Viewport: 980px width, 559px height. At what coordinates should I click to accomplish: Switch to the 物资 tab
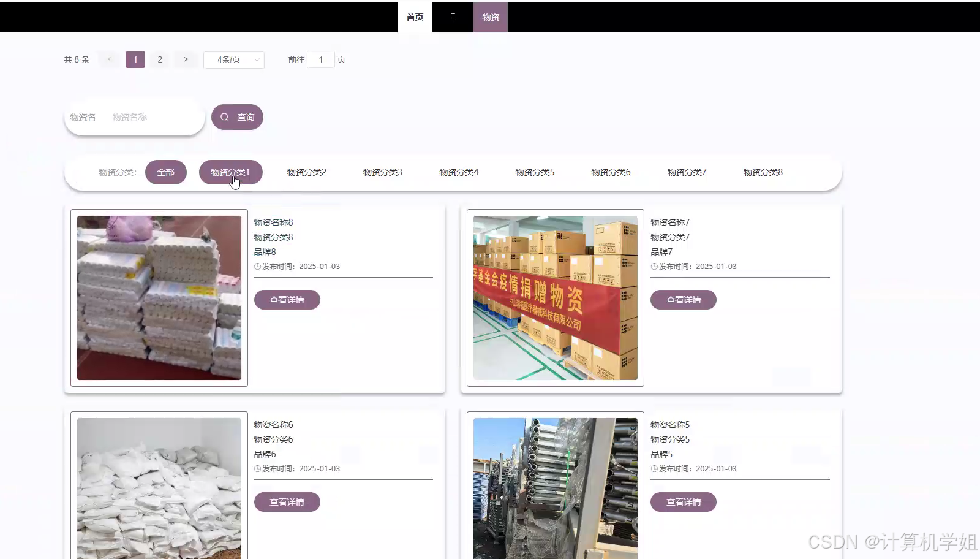[490, 17]
